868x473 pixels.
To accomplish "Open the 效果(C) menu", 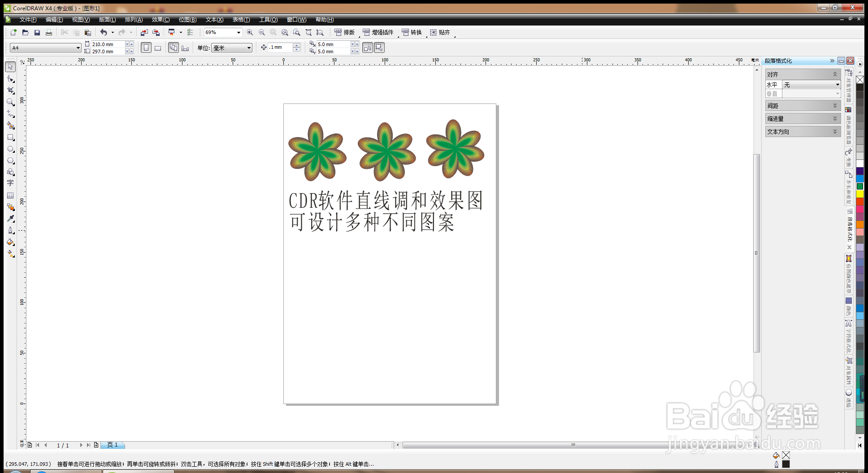I will [x=161, y=20].
